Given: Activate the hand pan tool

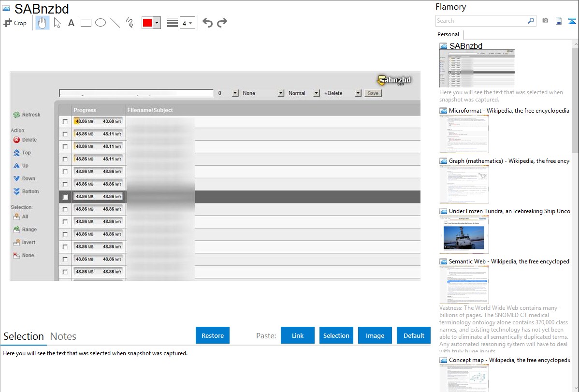Looking at the screenshot, I should pos(43,23).
